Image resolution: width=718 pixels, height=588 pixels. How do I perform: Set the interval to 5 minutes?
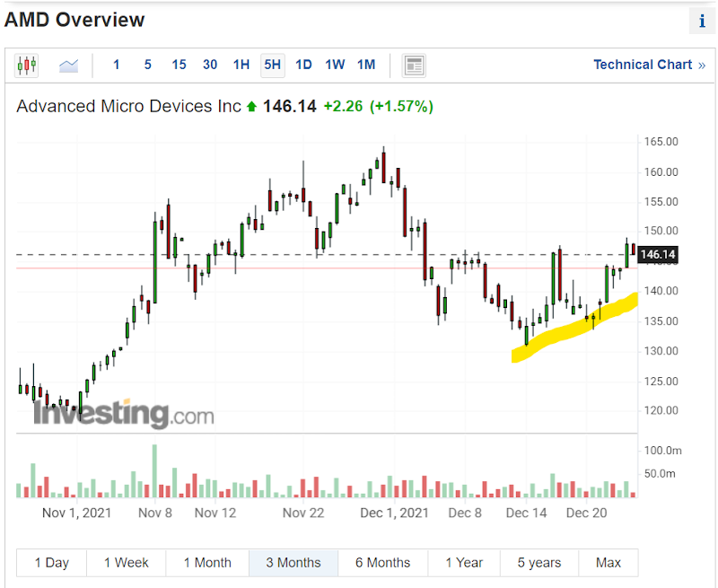[x=147, y=65]
